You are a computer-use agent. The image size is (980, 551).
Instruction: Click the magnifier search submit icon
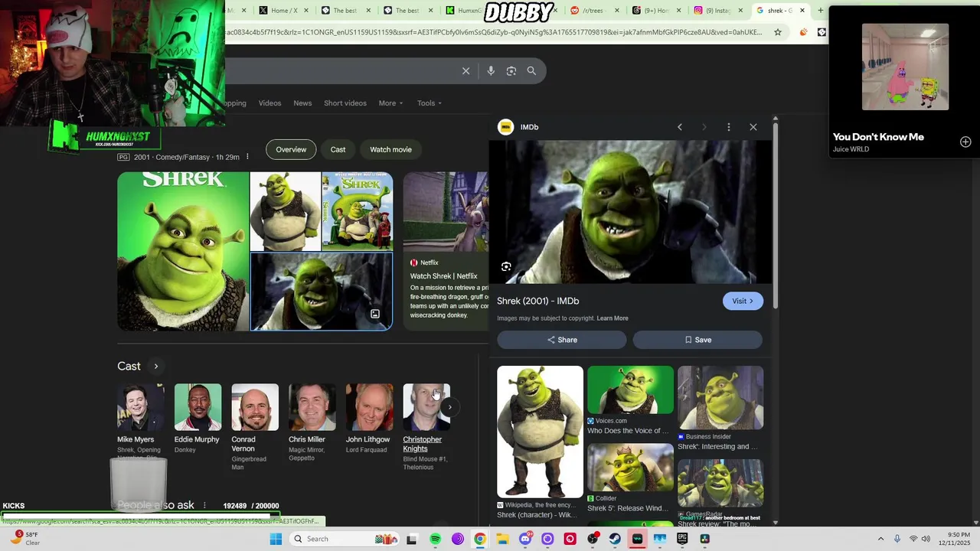[531, 71]
